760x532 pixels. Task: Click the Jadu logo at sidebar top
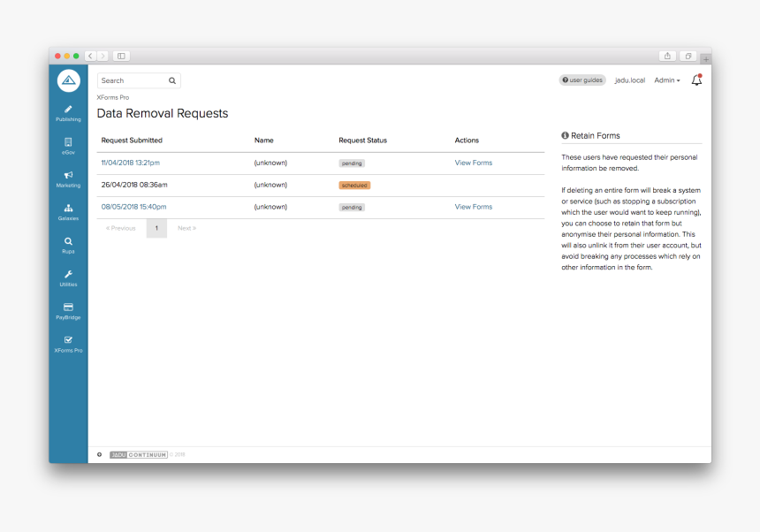(68, 80)
